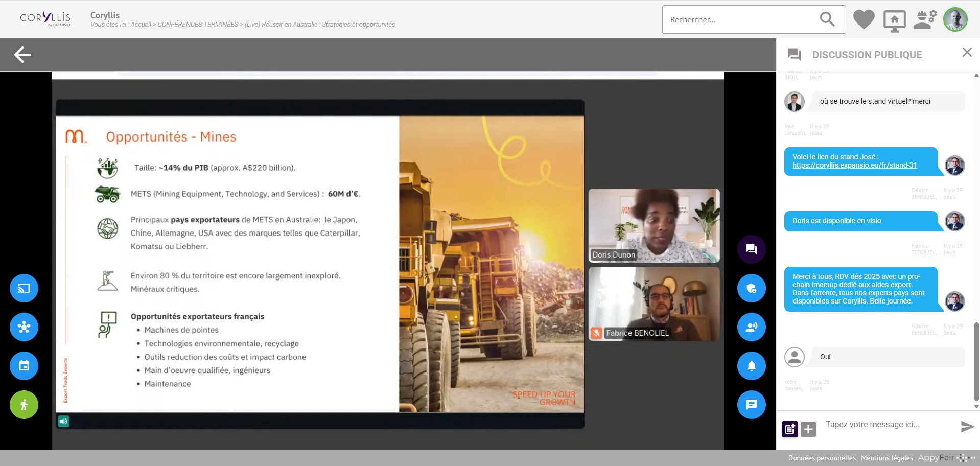Open favorites with the heart icon
The height and width of the screenshot is (466, 980).
click(x=864, y=20)
